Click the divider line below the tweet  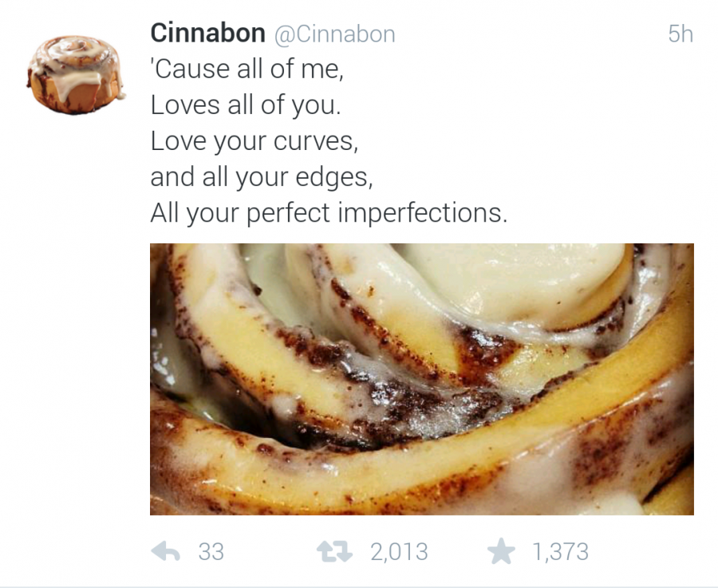(359, 586)
